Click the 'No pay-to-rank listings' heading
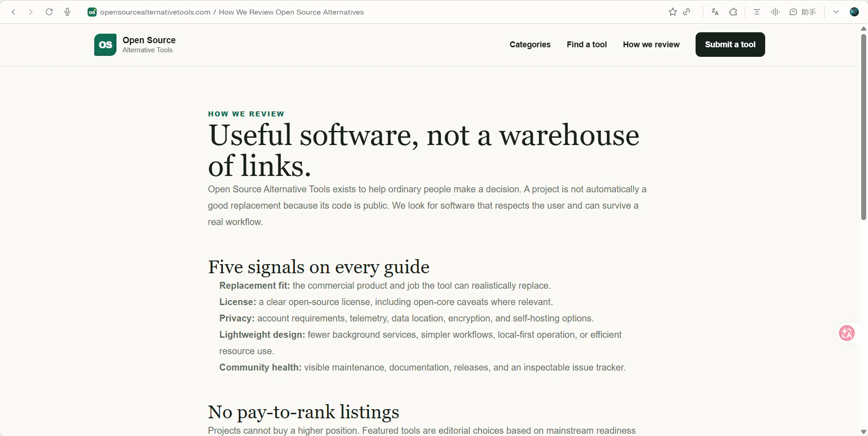Viewport: 868px width, 436px height. point(303,412)
